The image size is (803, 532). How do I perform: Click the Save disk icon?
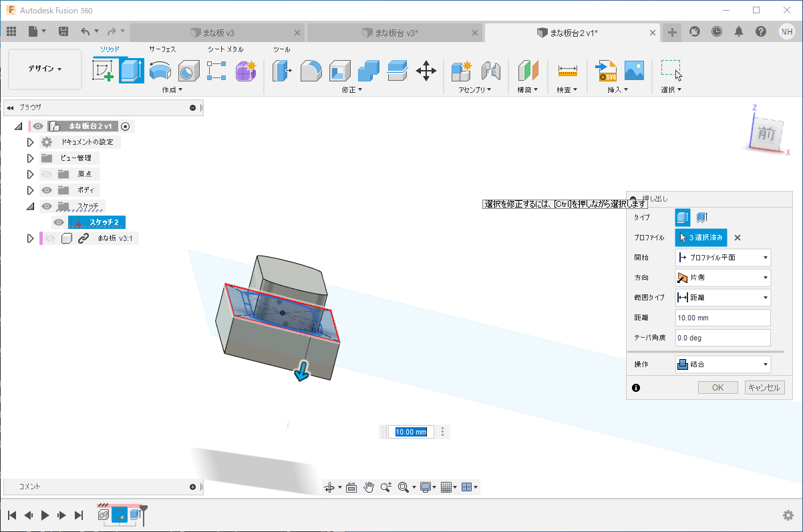coord(63,31)
